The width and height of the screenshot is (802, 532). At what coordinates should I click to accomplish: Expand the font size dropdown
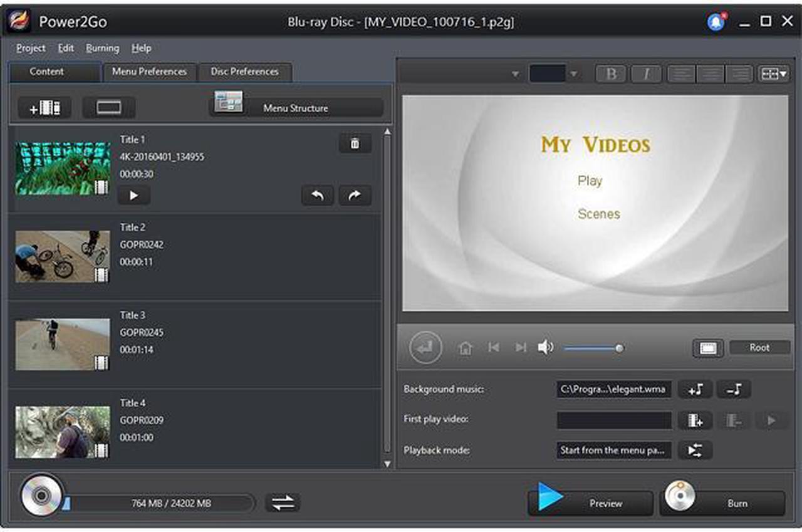[x=573, y=74]
